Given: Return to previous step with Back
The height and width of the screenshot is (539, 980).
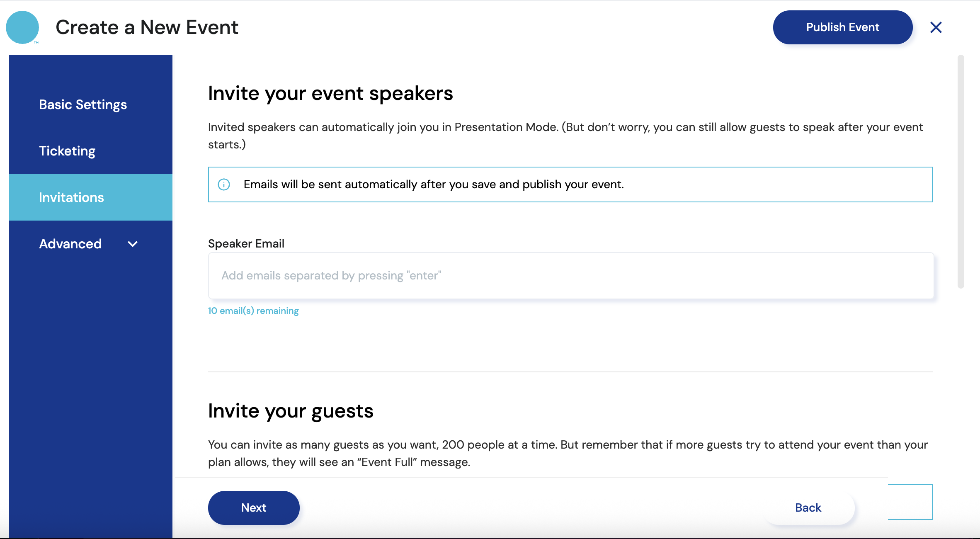Looking at the screenshot, I should click(x=808, y=507).
